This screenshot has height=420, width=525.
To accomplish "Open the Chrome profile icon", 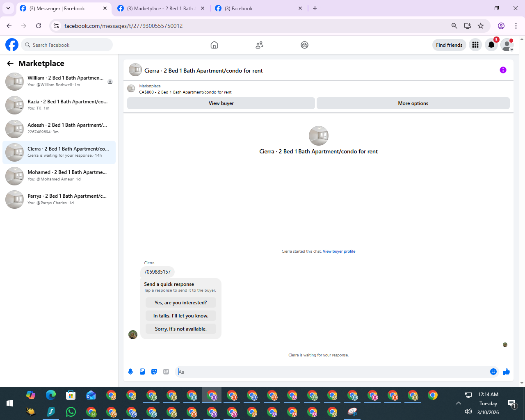I will point(501,26).
